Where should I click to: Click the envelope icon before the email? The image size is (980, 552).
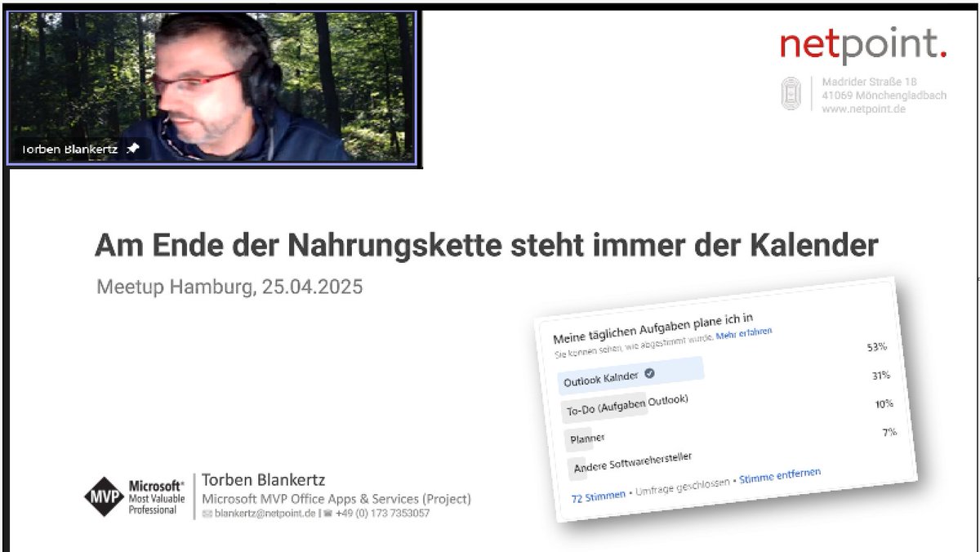click(207, 514)
